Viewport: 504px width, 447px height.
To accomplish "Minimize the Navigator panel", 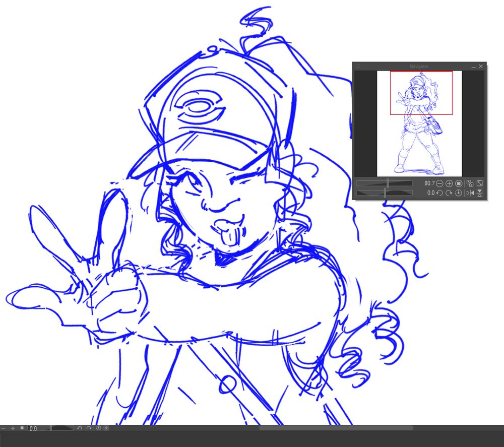I will (x=473, y=67).
